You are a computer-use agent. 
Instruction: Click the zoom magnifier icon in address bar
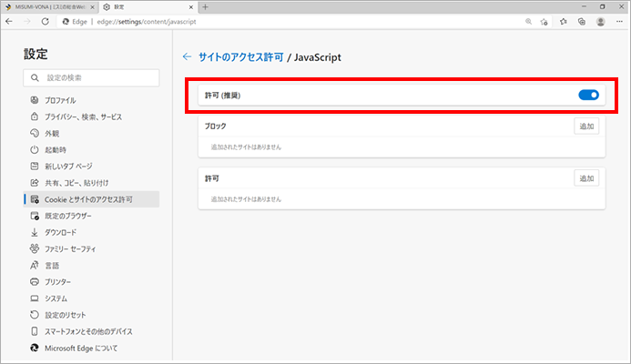pos(528,22)
